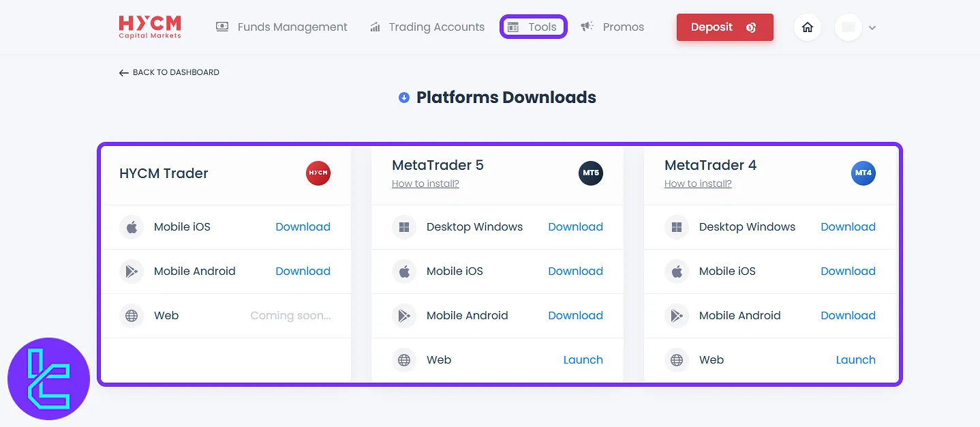
Task: Download HYCM Trader Mobile Android
Action: (x=303, y=271)
